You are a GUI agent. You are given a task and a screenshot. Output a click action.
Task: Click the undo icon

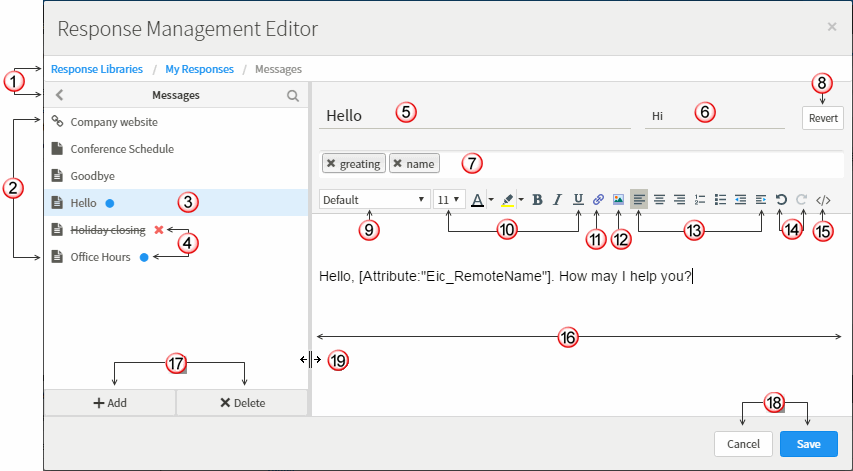pos(781,199)
